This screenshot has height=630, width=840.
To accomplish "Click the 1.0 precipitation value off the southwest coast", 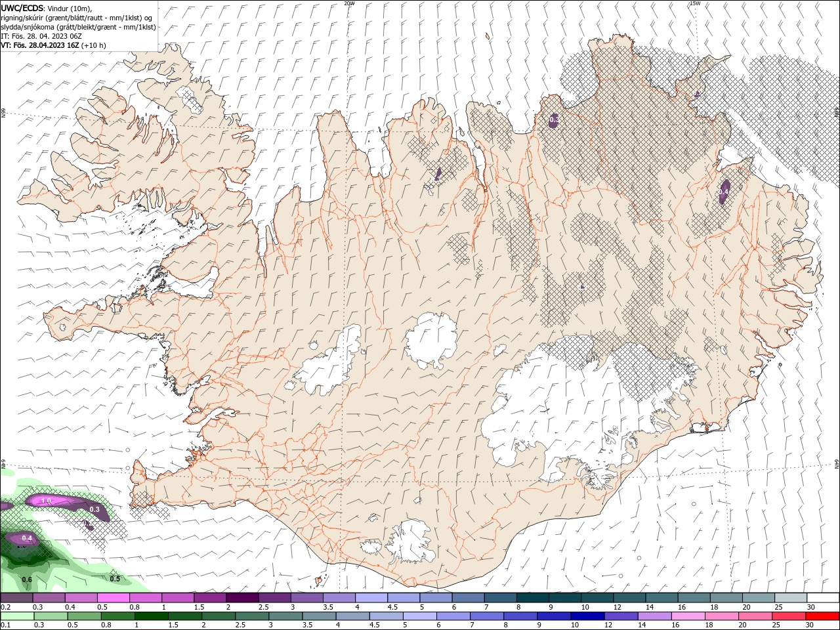I will [46, 501].
